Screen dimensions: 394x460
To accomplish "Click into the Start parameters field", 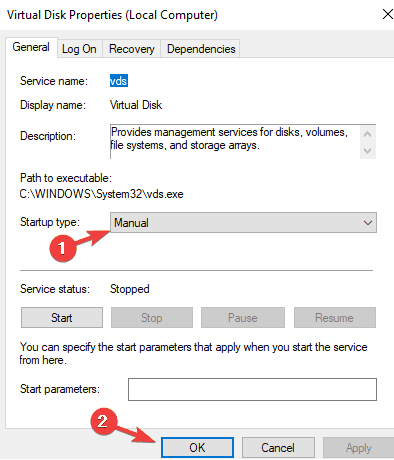I will (252, 389).
